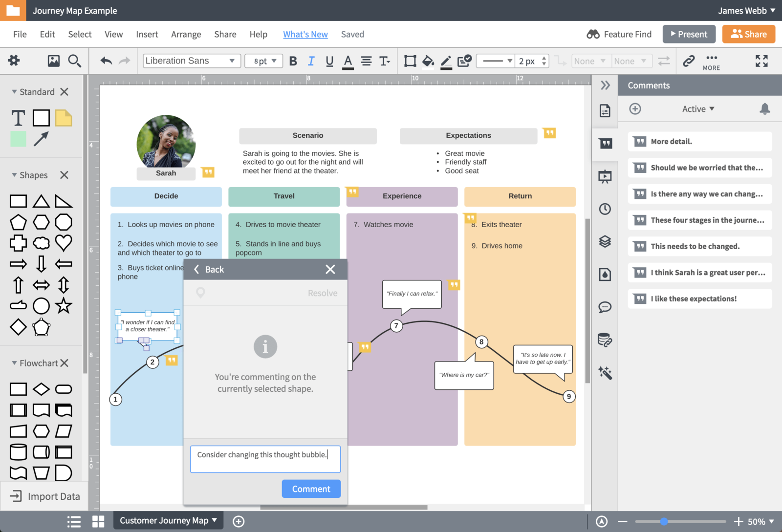This screenshot has height=532, width=782.
Task: Open the What's New link
Action: (x=305, y=34)
